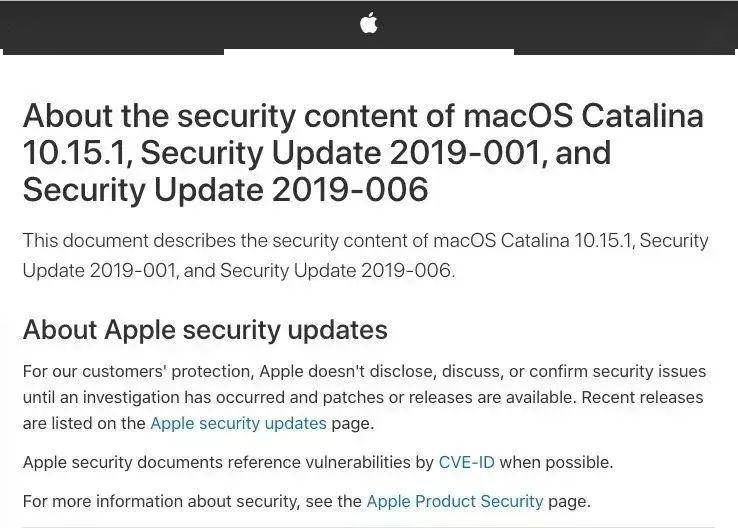
Task: Click the Apple logo in navigation bar
Action: (x=369, y=24)
